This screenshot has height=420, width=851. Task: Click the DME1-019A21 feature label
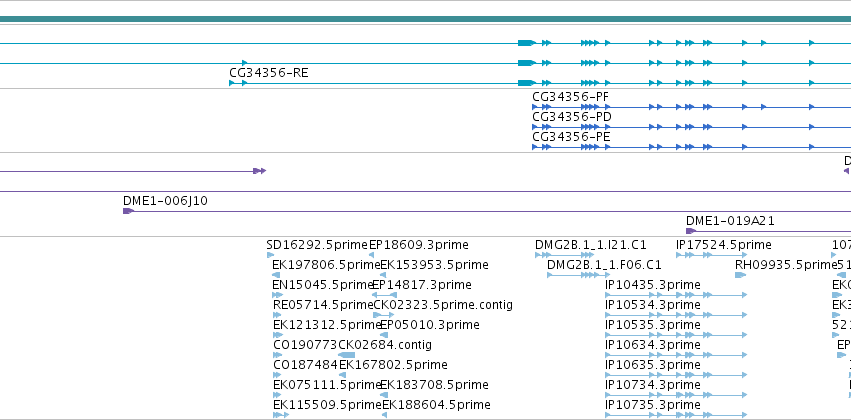click(x=730, y=221)
